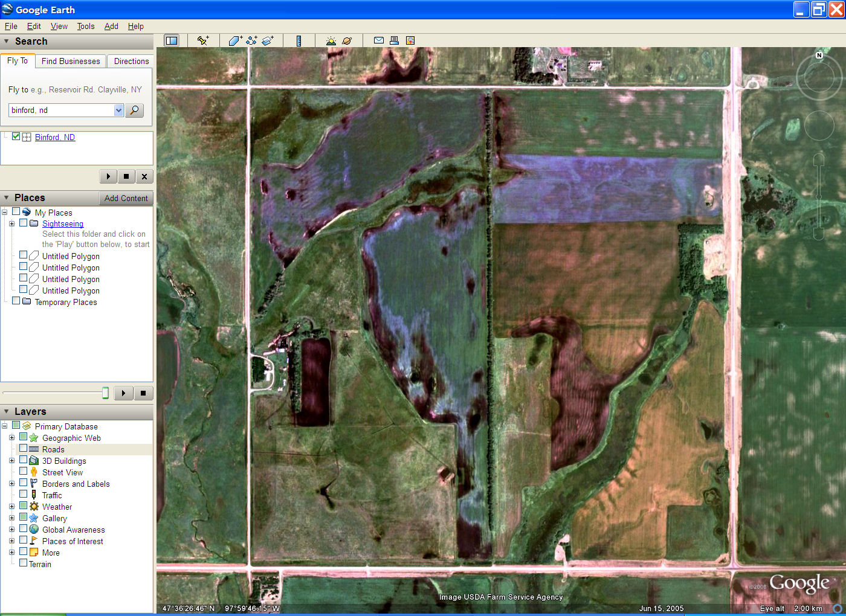Enable the Street View layer checkbox
Image resolution: width=846 pixels, height=616 pixels.
(23, 472)
